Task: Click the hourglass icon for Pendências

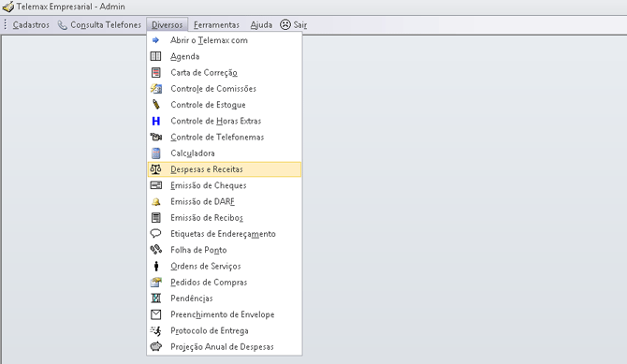Action: click(x=156, y=298)
